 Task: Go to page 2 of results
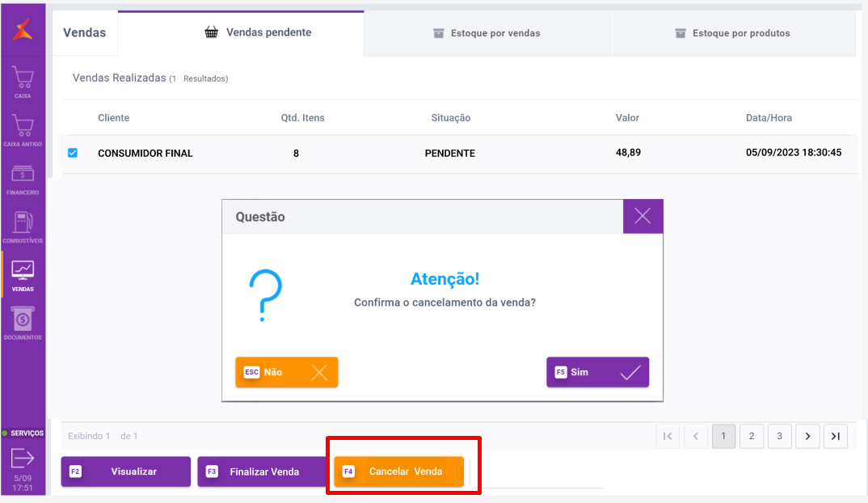(752, 437)
